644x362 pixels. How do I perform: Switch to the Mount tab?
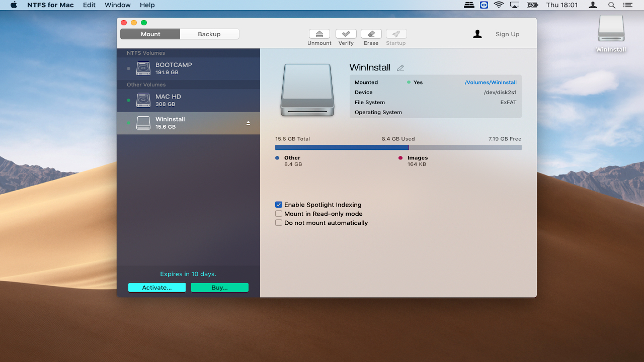pos(150,34)
